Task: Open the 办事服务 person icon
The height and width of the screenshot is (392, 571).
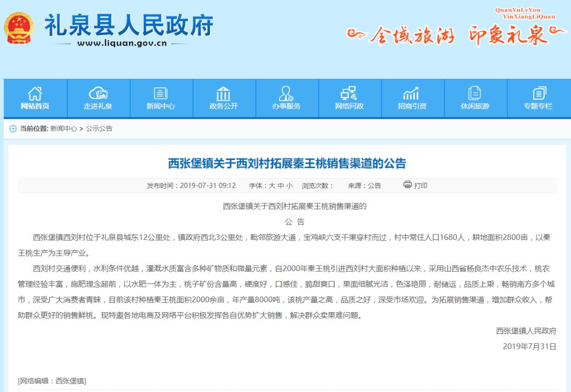Action: (x=286, y=94)
